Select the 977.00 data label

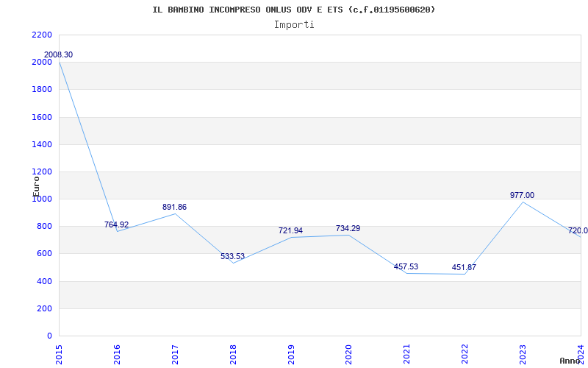(x=522, y=195)
